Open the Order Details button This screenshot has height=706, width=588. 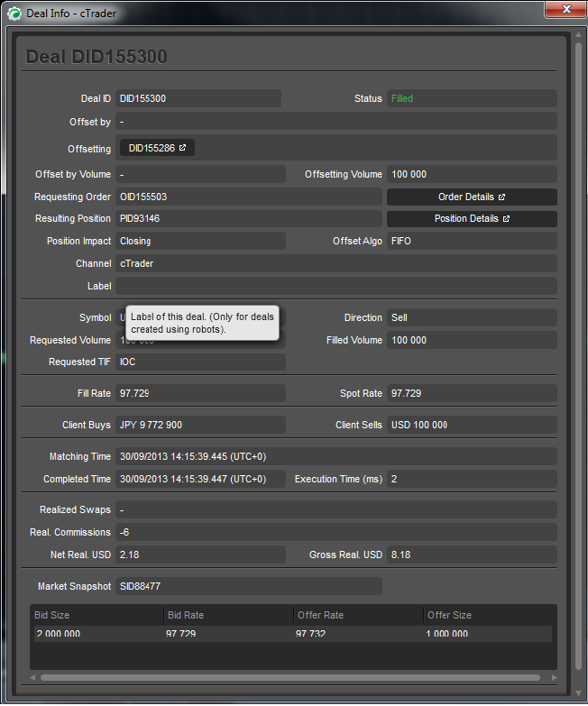pos(472,197)
